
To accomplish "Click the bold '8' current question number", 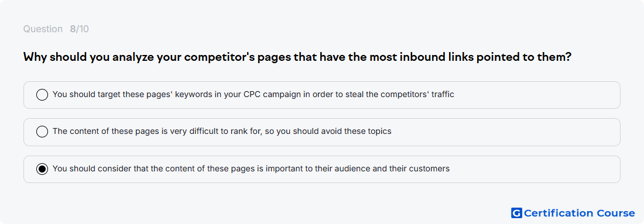I will point(73,29).
